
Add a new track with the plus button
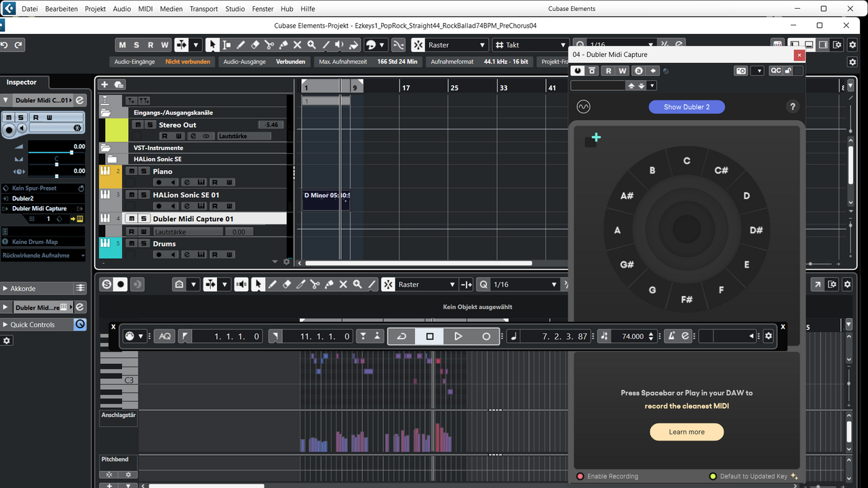tap(104, 85)
